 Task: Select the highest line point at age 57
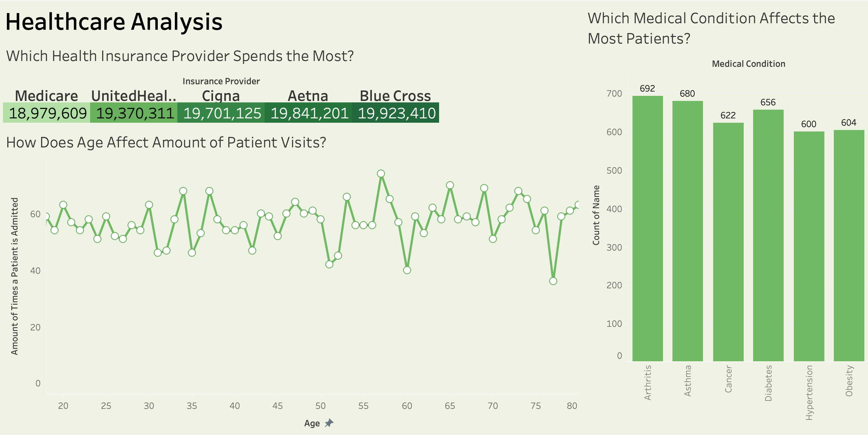click(381, 174)
